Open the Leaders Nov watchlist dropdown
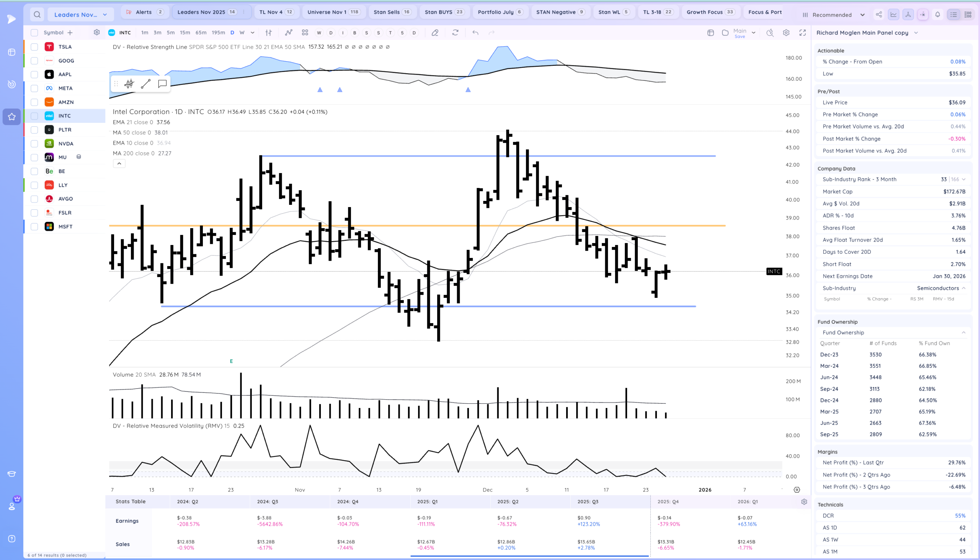The image size is (980, 560). 80,15
